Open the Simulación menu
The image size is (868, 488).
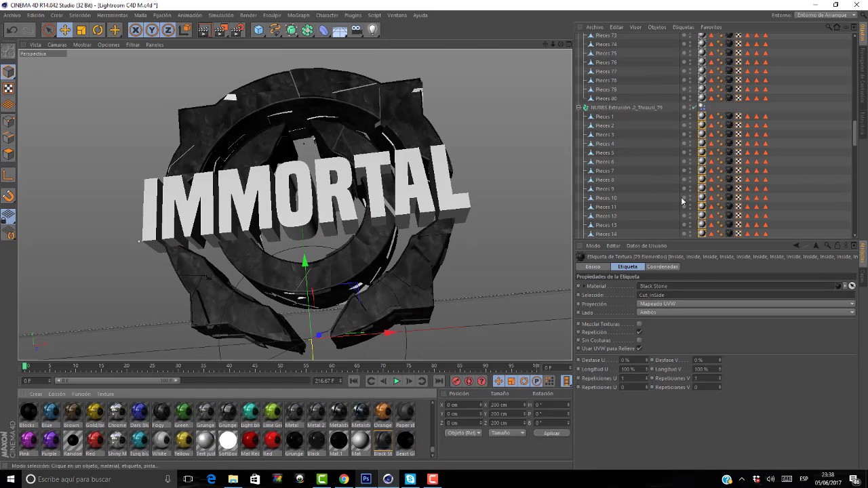pyautogui.click(x=220, y=15)
